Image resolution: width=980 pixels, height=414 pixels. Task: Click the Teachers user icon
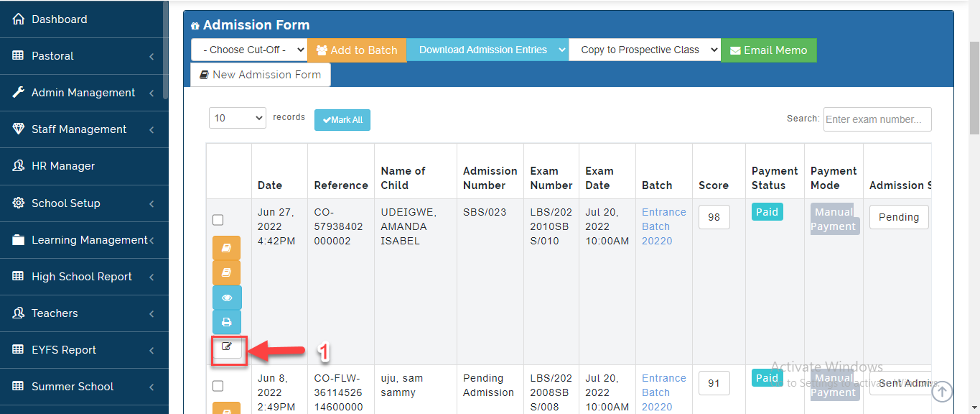click(19, 313)
